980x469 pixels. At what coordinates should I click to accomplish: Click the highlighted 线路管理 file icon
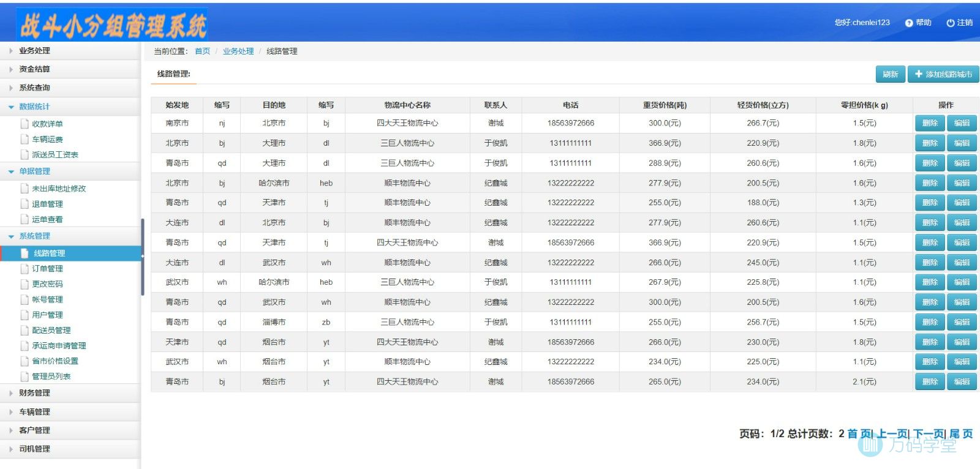tap(25, 253)
